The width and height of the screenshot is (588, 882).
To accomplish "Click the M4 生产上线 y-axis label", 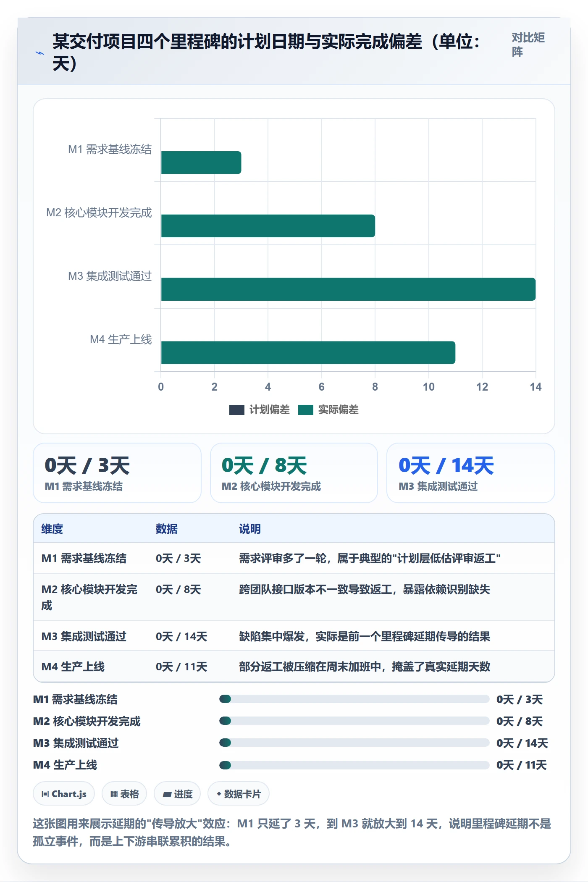I will tap(121, 339).
